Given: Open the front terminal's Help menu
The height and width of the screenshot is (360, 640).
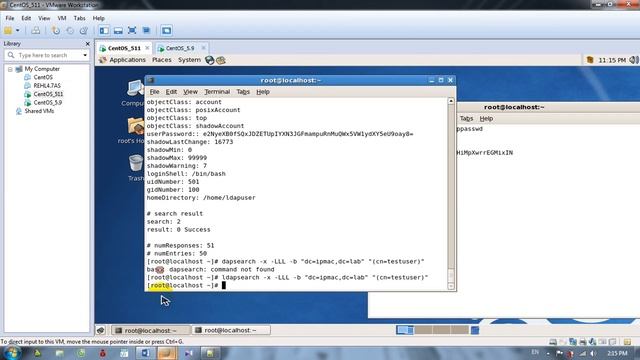Looking at the screenshot, I should (x=263, y=92).
